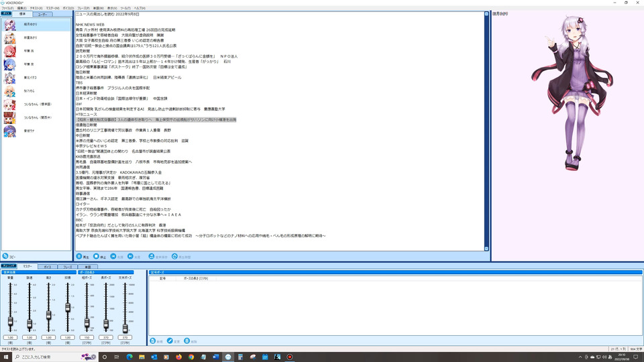Switch to the フレーズ tuning tab
Viewport: 644px width, 362px height.
click(67, 267)
